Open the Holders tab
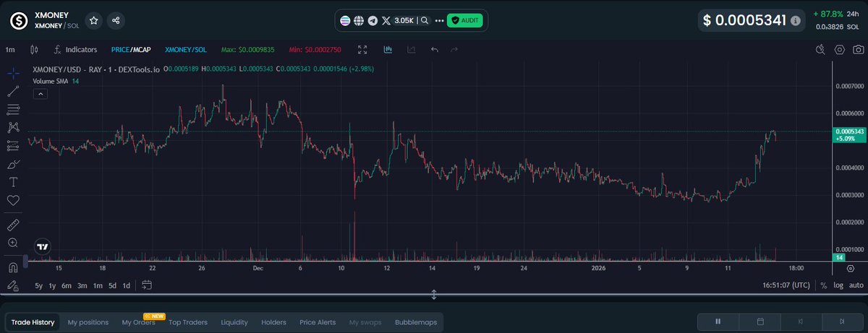 coord(273,322)
